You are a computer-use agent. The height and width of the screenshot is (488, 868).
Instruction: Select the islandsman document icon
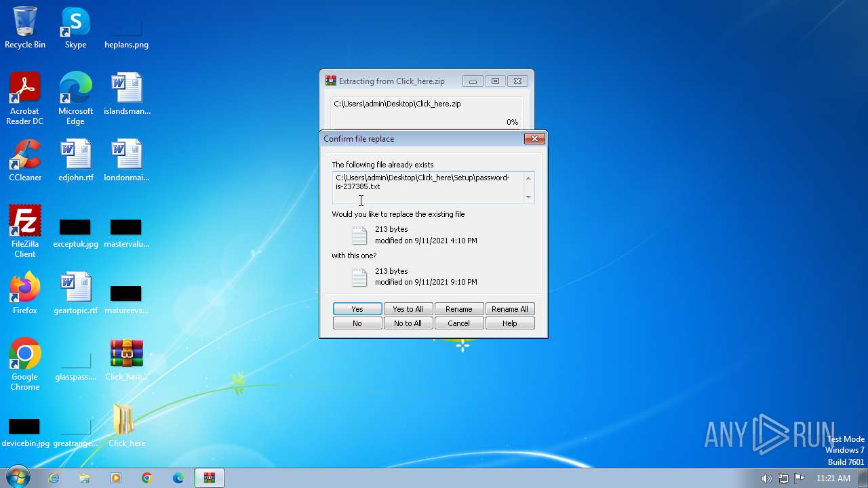pos(127,94)
